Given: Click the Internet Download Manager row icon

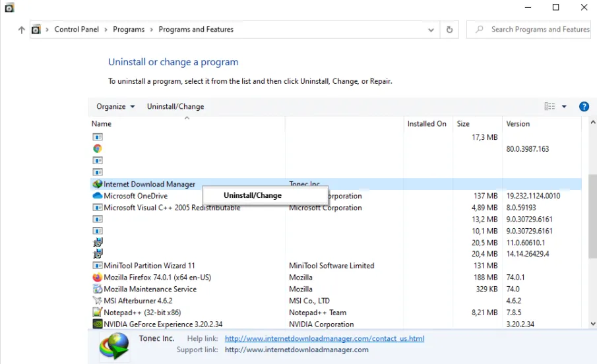Looking at the screenshot, I should point(98,184).
